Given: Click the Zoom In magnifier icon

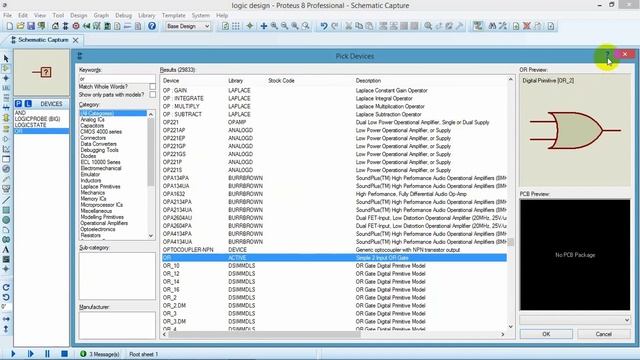Looking at the screenshot, I should [274, 26].
